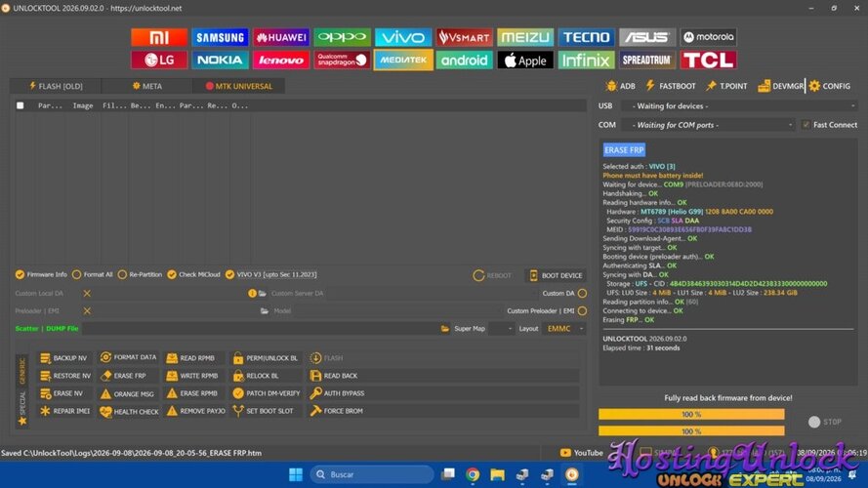The width and height of the screenshot is (868, 488).
Task: Toggle VIVO V3 [upto Sec 11.2023] option
Action: 271,274
